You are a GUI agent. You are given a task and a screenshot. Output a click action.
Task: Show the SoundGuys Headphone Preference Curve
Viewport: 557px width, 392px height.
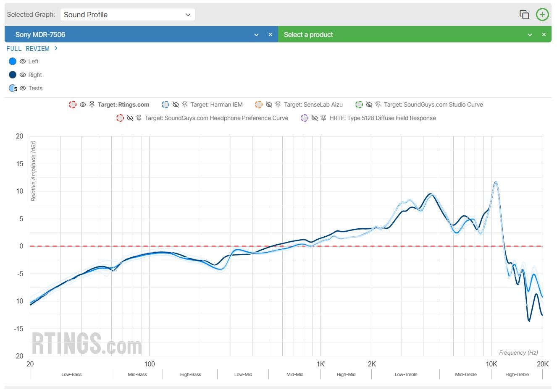(x=130, y=118)
